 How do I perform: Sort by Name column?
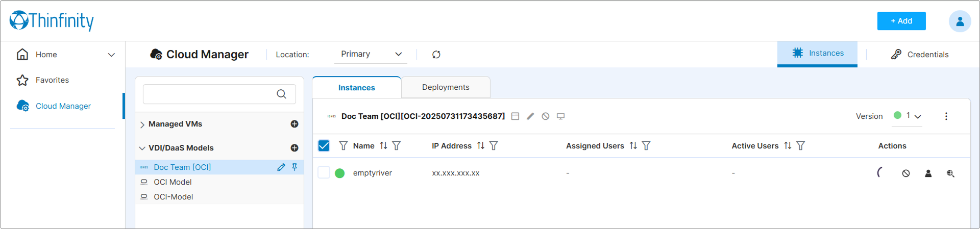tap(383, 146)
